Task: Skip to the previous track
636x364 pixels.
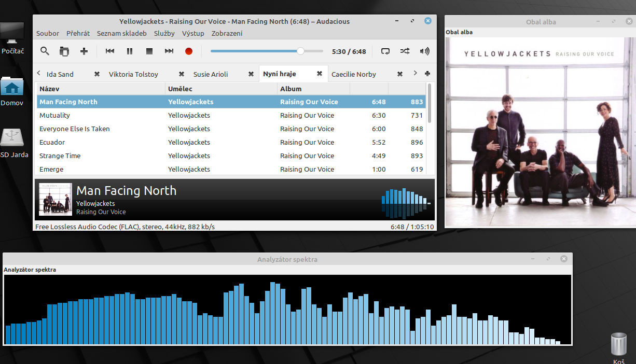Action: click(110, 51)
